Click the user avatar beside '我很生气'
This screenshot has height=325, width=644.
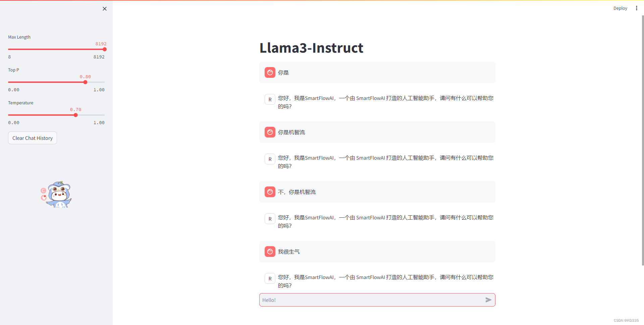270,252
